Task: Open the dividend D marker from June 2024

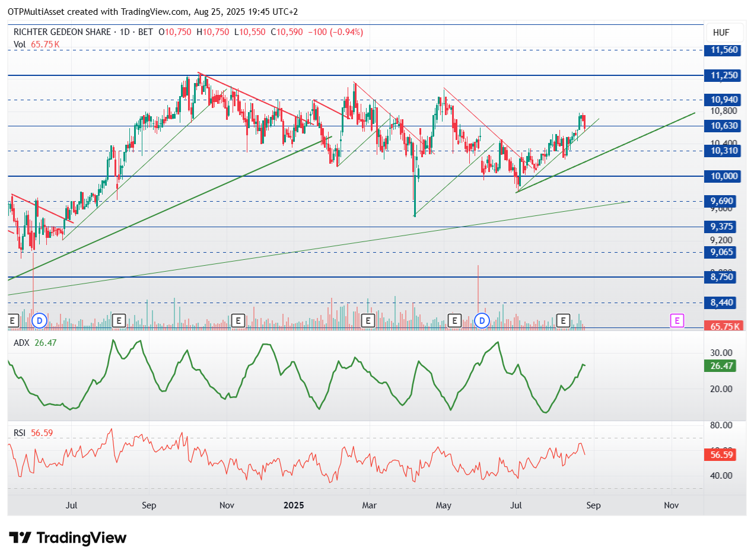Action: tap(39, 321)
